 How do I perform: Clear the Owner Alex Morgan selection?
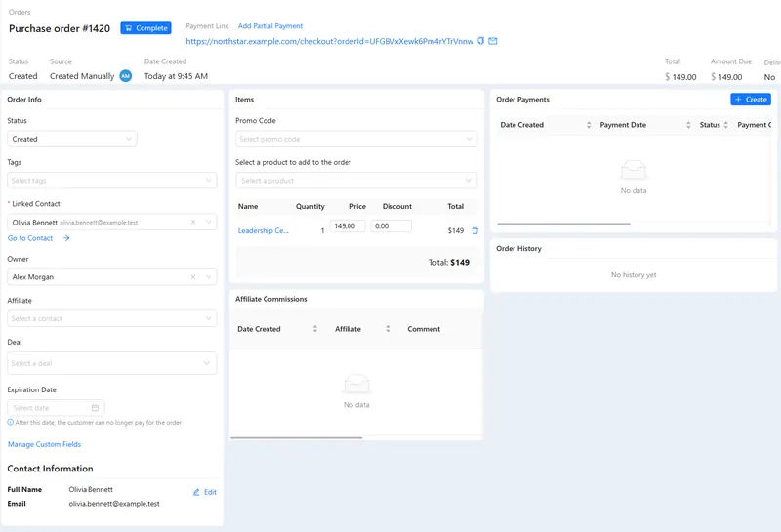coord(193,277)
